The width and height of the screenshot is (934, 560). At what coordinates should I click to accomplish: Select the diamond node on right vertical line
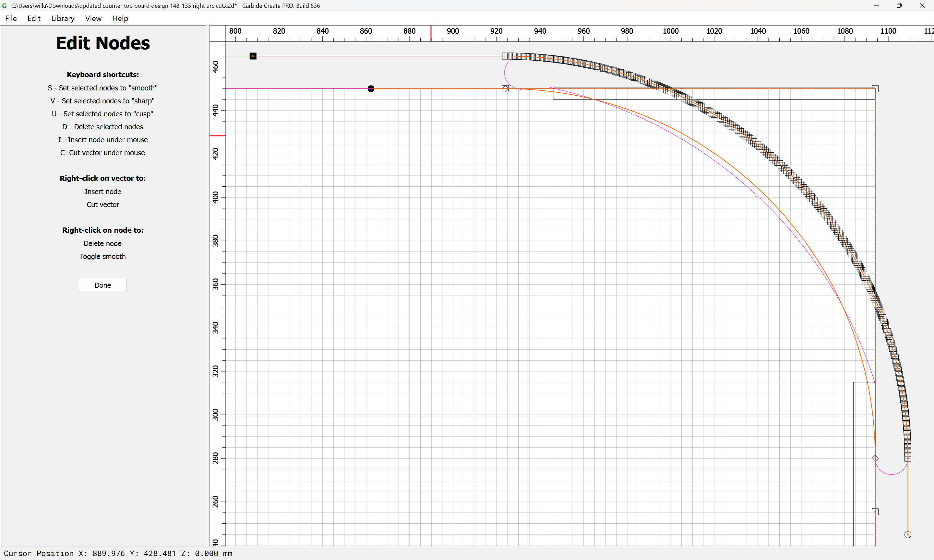pos(875,458)
